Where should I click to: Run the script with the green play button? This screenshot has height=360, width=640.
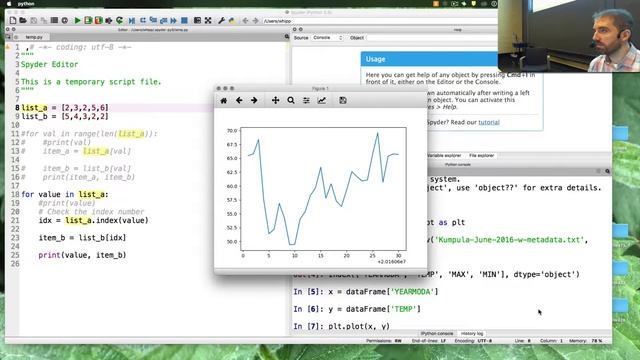pyautogui.click(x=77, y=20)
